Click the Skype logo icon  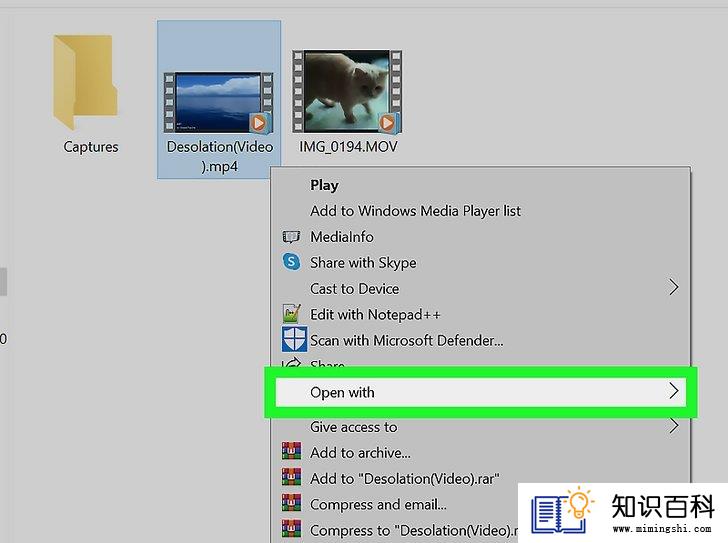coord(291,262)
